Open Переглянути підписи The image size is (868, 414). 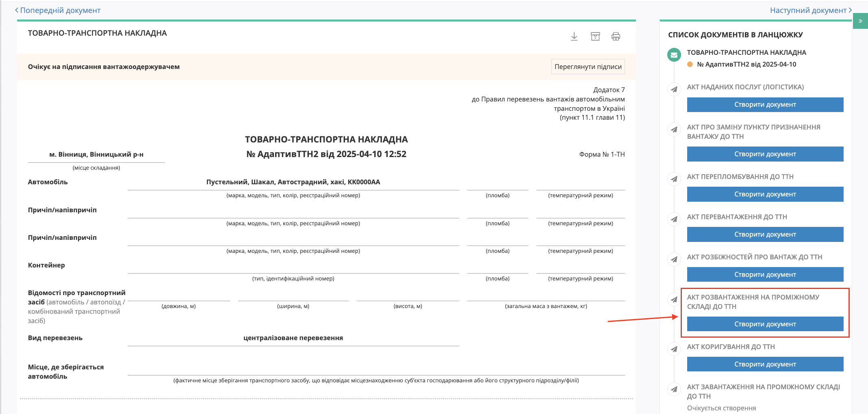pyautogui.click(x=588, y=67)
